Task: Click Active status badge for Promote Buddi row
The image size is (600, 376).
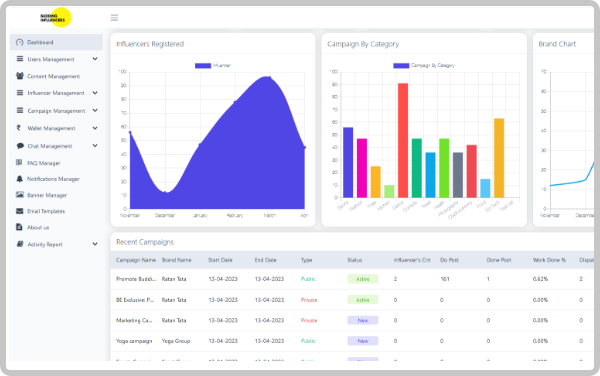Action: tap(363, 279)
